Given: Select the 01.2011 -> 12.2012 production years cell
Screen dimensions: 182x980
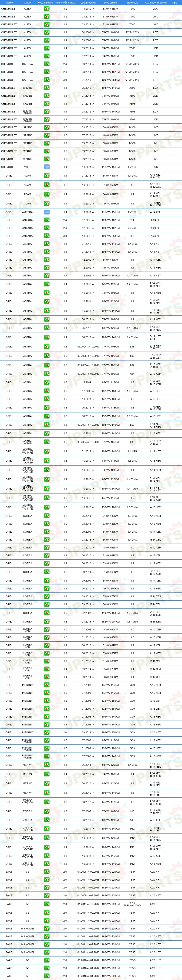Looking at the screenshot, I should pyautogui.click(x=88, y=904).
